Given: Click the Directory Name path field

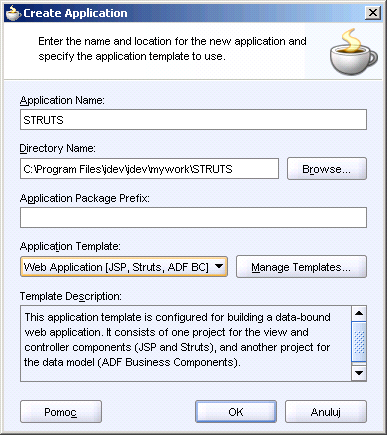Looking at the screenshot, I should click(x=149, y=169).
